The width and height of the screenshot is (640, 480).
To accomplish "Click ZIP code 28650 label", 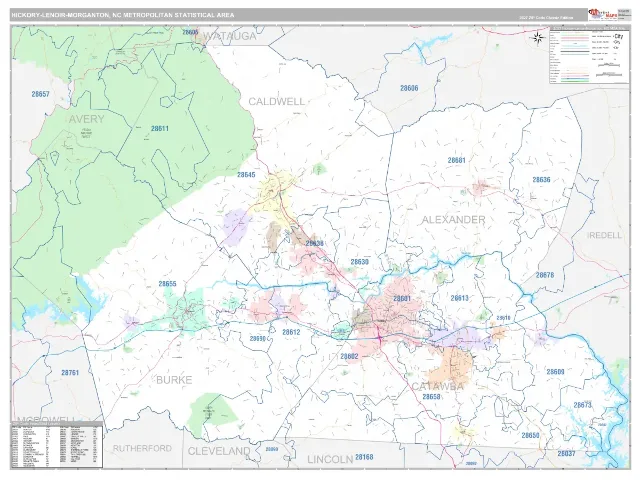I will point(530,436).
